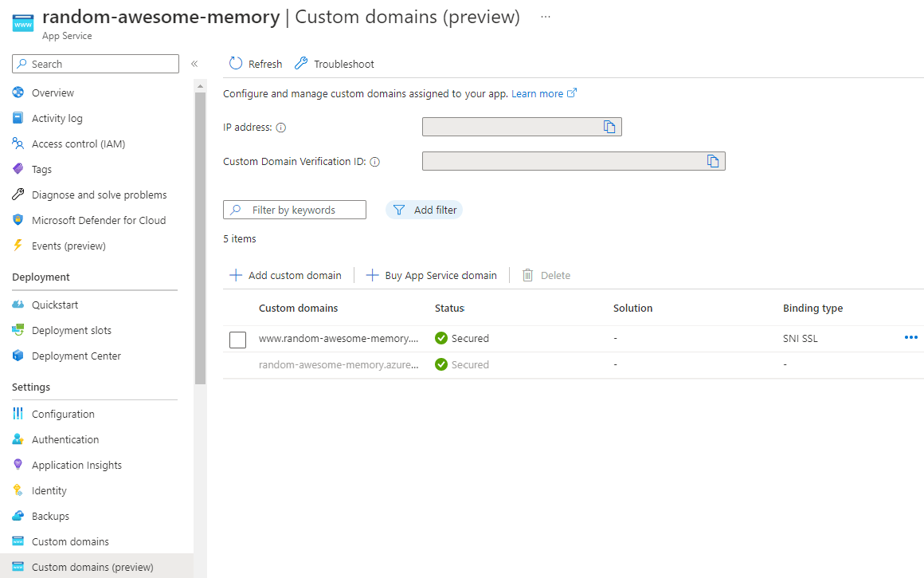The width and height of the screenshot is (924, 578).
Task: Collapse the sidebar with double chevron
Action: click(194, 64)
